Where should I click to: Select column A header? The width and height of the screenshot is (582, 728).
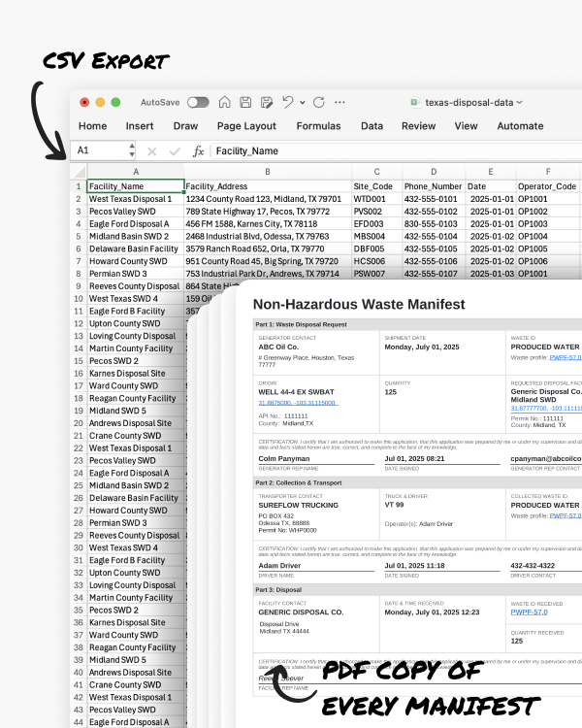pos(136,172)
